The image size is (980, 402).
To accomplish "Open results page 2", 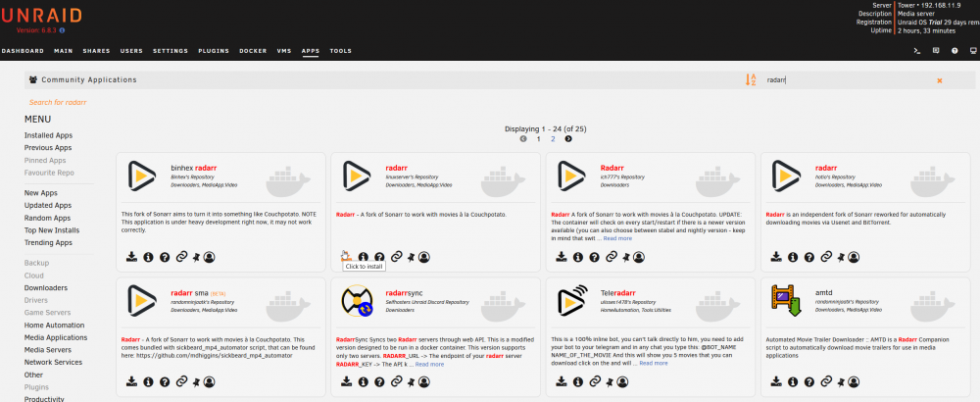I will click(x=553, y=139).
